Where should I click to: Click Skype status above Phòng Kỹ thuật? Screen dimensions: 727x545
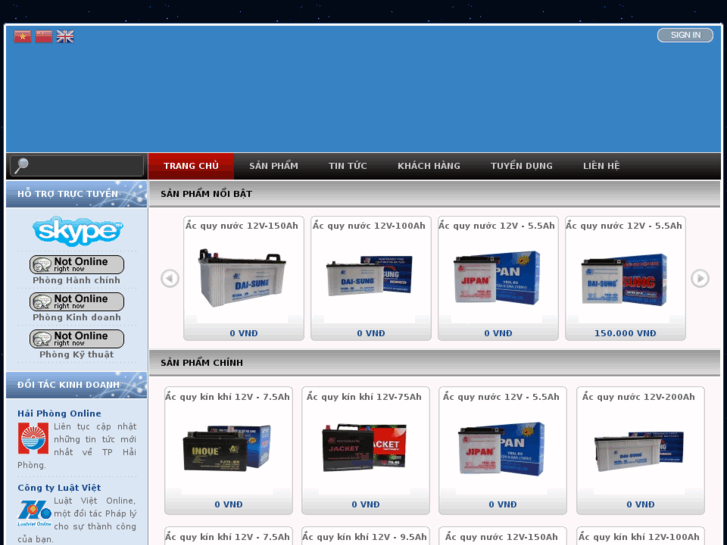pyautogui.click(x=77, y=339)
